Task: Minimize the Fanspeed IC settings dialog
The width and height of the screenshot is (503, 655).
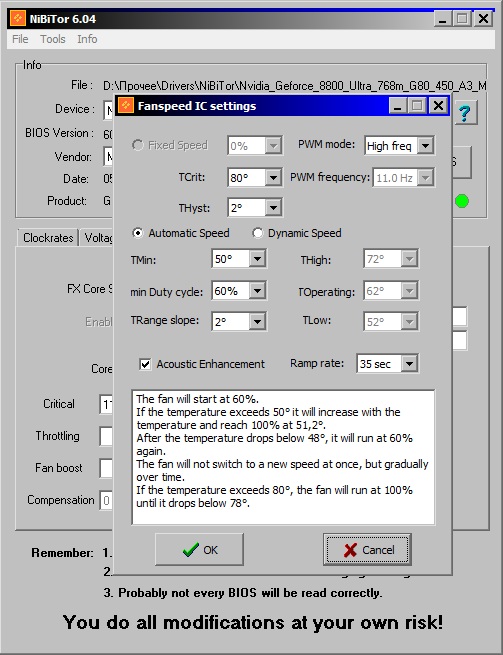Action: pos(398,106)
